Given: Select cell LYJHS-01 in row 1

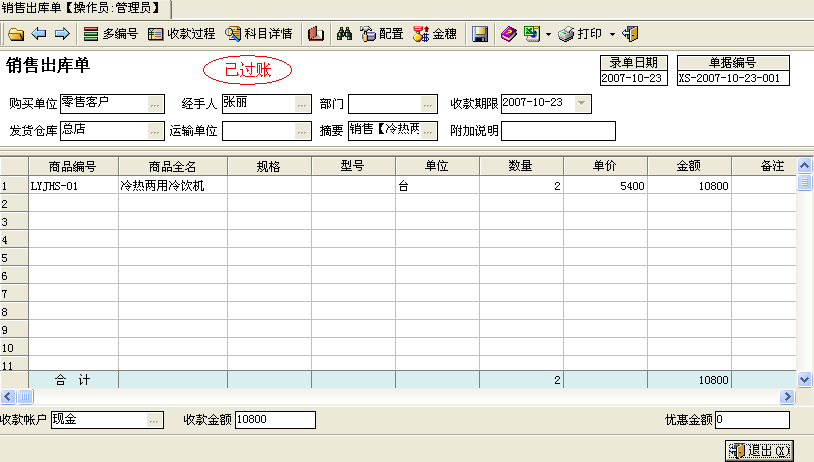Looking at the screenshot, I should [73, 185].
